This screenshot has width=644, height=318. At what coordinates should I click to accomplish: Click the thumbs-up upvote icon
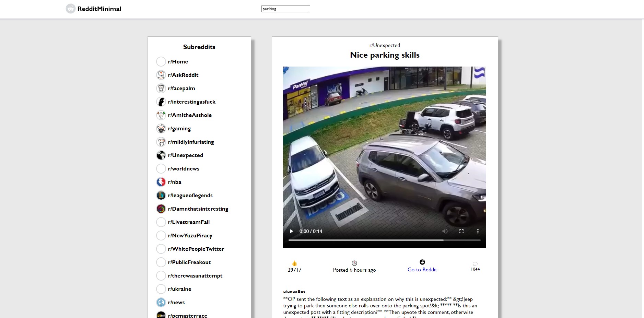tap(294, 263)
